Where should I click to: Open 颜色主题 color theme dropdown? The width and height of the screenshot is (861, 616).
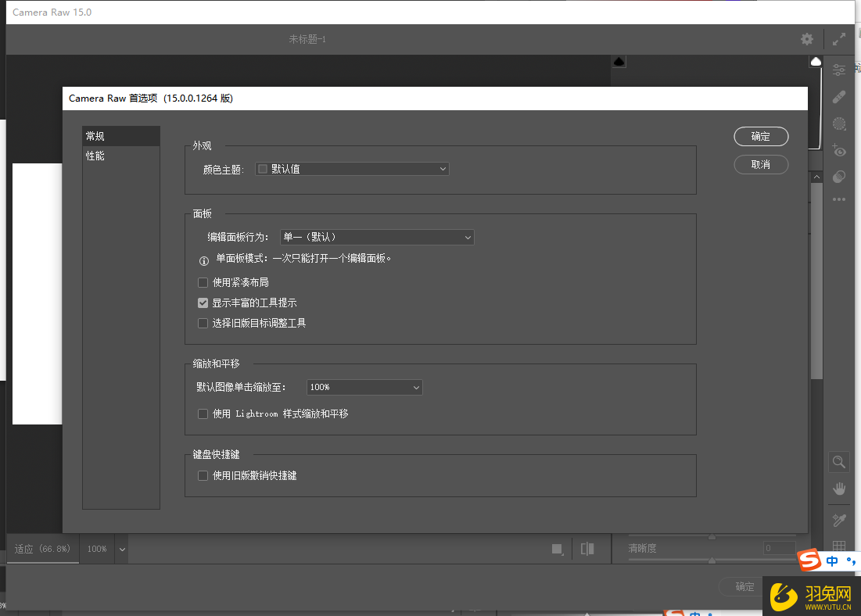(x=352, y=169)
